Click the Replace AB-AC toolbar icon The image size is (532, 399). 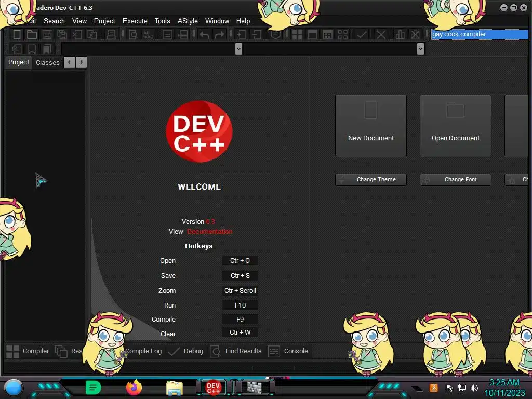tap(148, 34)
